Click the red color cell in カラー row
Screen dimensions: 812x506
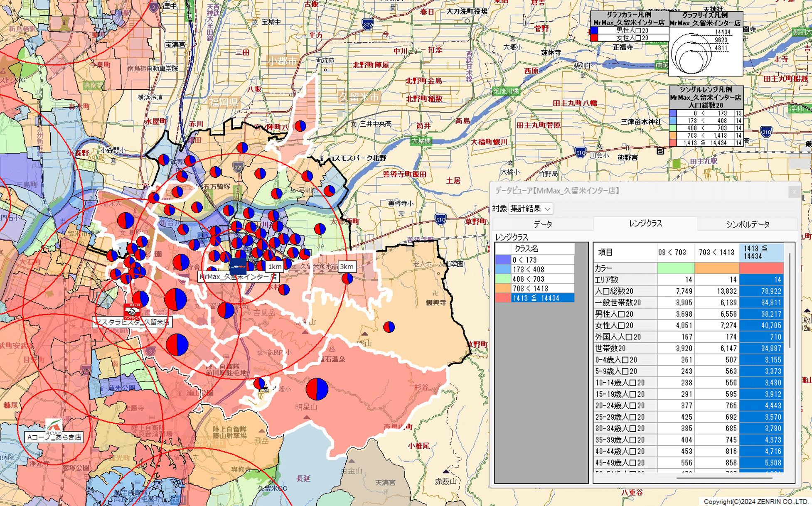coord(761,268)
